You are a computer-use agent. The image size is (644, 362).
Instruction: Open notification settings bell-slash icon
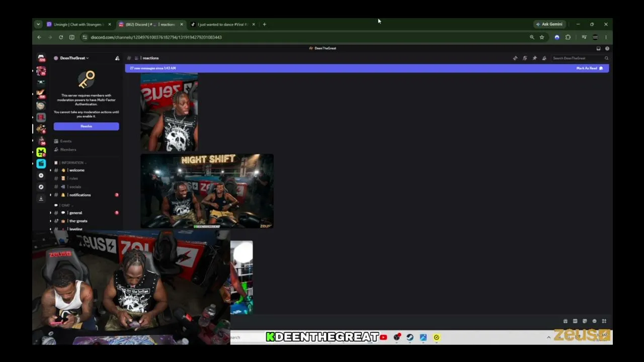525,58
